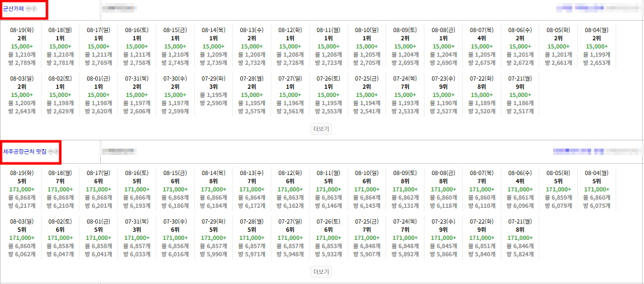Click the 'm' icon next to 군산카페
This screenshot has width=644, height=284.
pyautogui.click(x=29, y=9)
